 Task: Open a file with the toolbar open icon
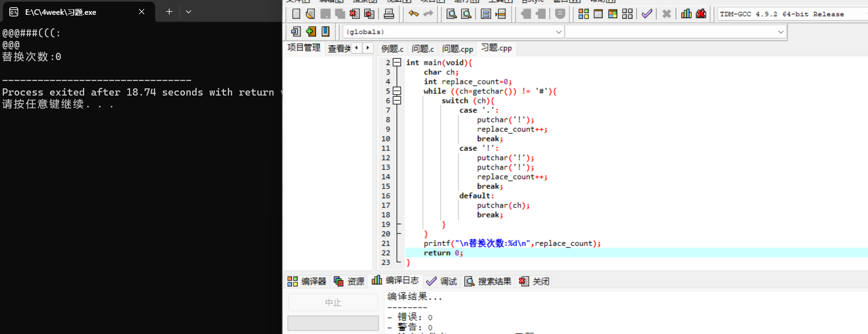coord(310,14)
